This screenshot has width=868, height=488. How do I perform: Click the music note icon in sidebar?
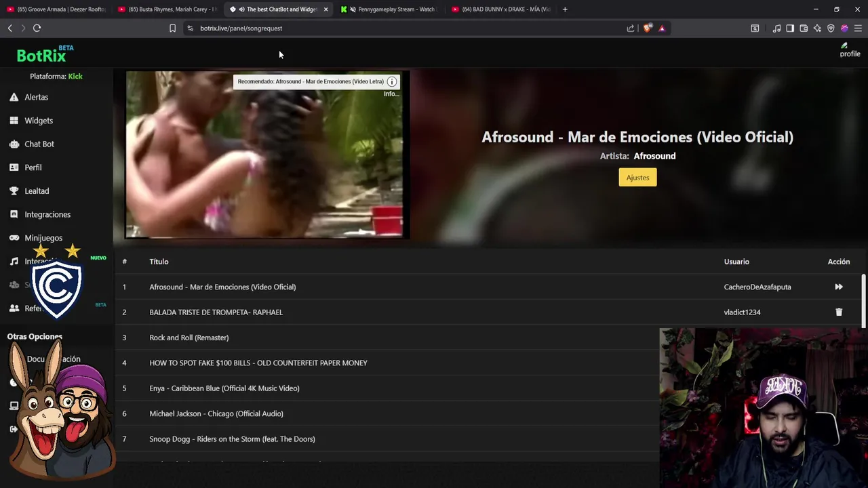14,262
